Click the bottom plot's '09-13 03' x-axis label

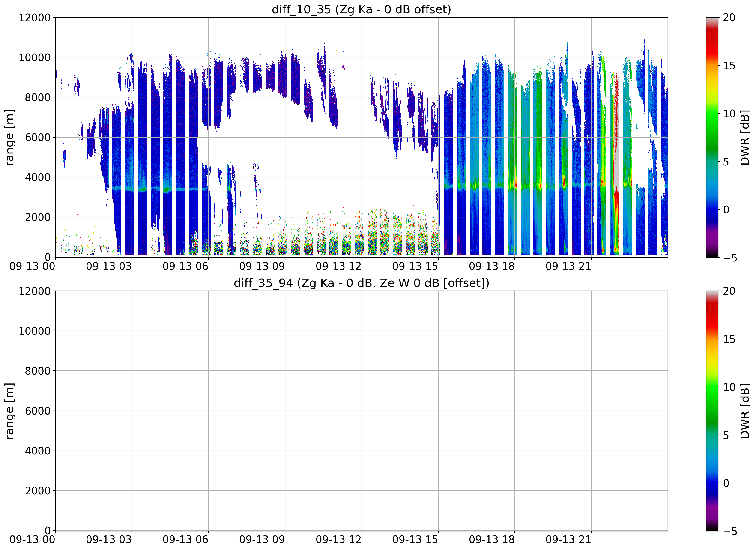click(109, 540)
